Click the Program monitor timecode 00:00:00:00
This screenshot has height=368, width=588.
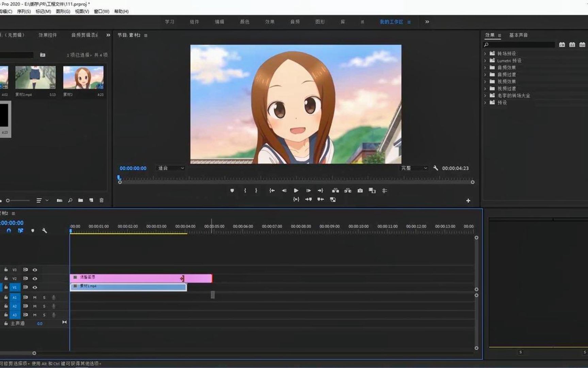[x=133, y=168]
